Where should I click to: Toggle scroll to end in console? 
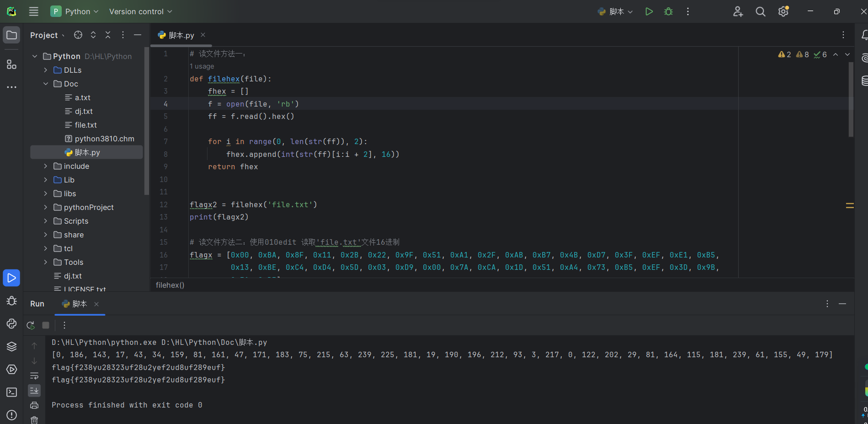coord(34,390)
